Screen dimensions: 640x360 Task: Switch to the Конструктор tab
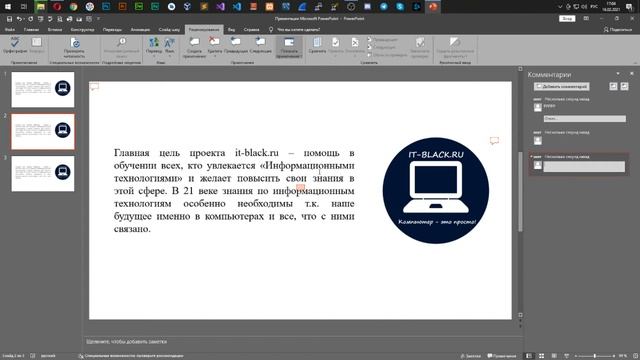pyautogui.click(x=82, y=29)
